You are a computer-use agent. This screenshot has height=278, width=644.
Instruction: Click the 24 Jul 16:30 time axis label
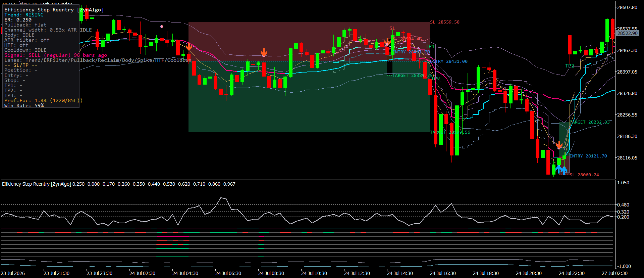click(443, 273)
